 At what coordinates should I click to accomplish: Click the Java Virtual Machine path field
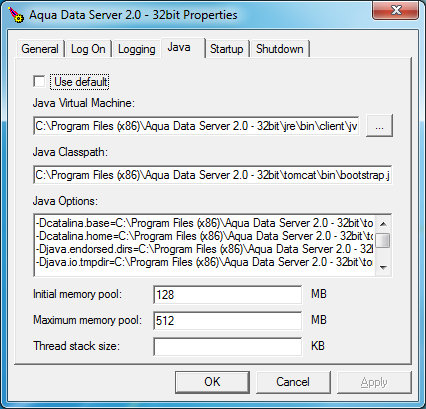coord(196,126)
